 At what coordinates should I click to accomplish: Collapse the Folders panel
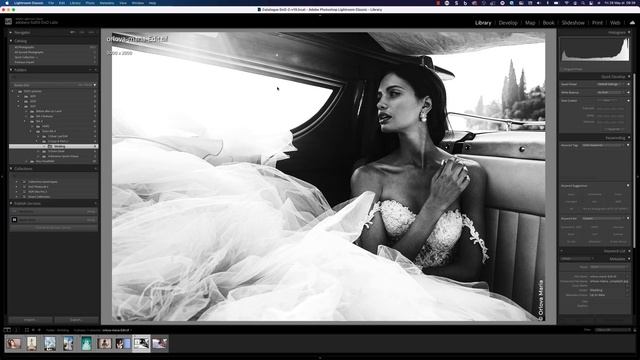[11, 70]
